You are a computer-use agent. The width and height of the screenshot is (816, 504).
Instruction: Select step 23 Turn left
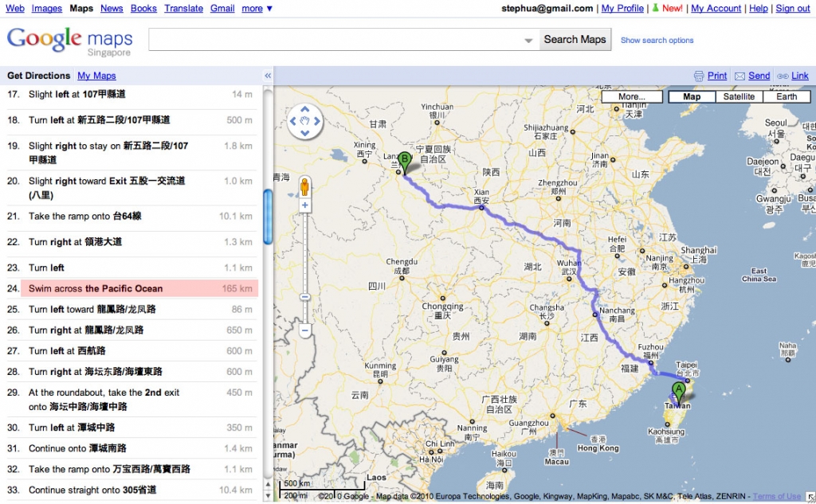pyautogui.click(x=131, y=268)
